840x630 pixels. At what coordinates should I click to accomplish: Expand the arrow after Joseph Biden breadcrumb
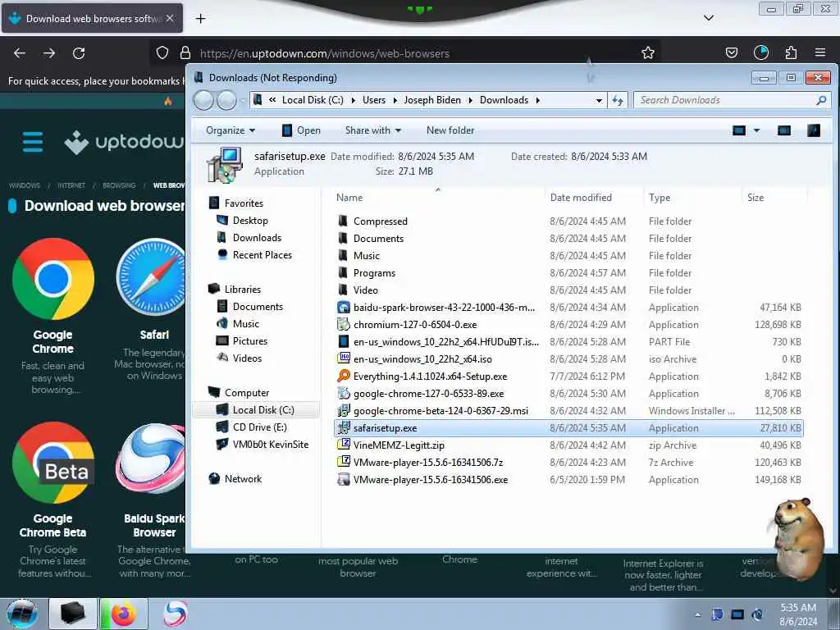tap(470, 100)
